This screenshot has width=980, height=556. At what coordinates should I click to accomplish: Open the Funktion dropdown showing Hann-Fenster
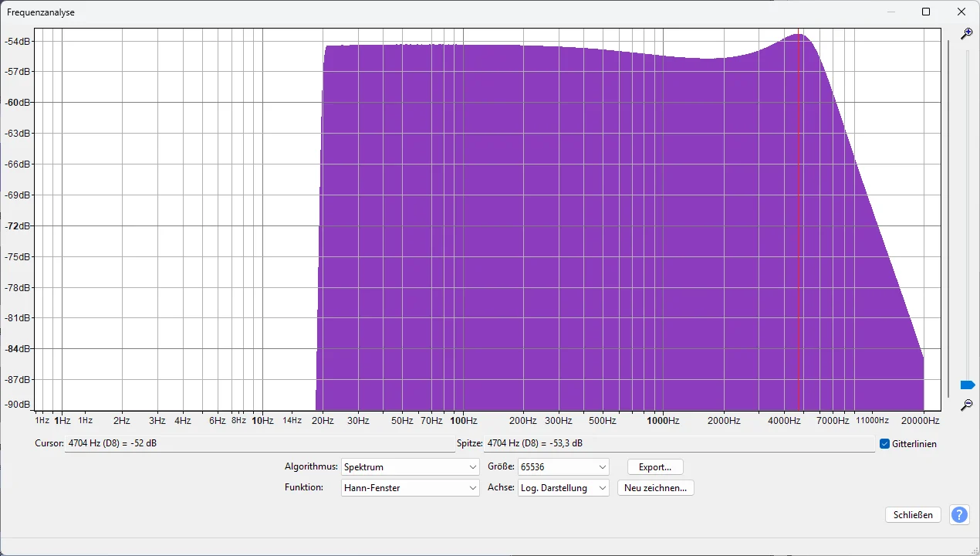(411, 488)
